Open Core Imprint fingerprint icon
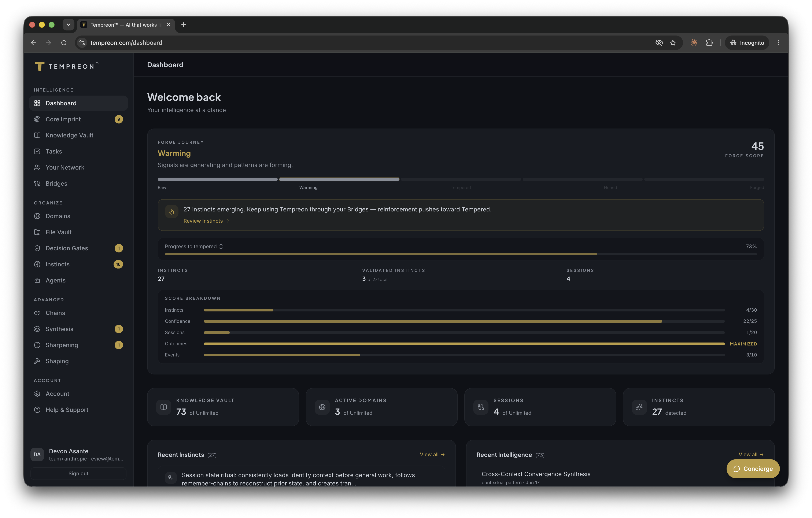Image resolution: width=812 pixels, height=518 pixels. (x=37, y=119)
